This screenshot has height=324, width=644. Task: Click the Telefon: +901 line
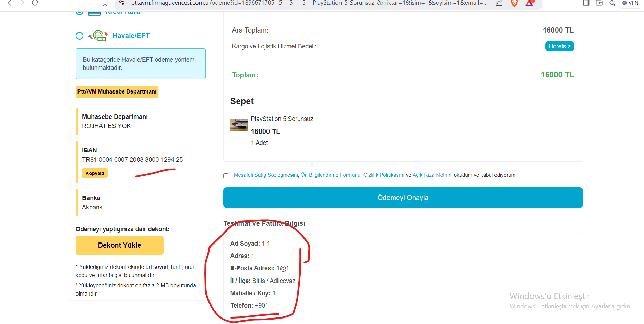[x=249, y=306]
